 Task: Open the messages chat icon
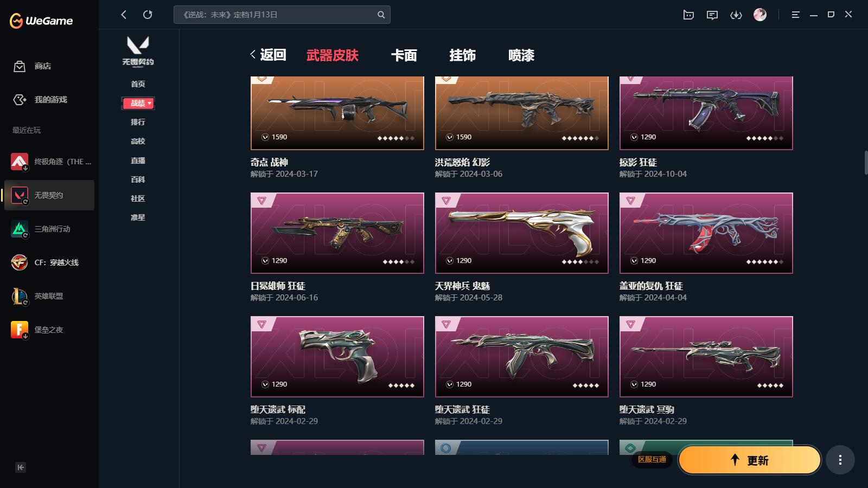712,15
